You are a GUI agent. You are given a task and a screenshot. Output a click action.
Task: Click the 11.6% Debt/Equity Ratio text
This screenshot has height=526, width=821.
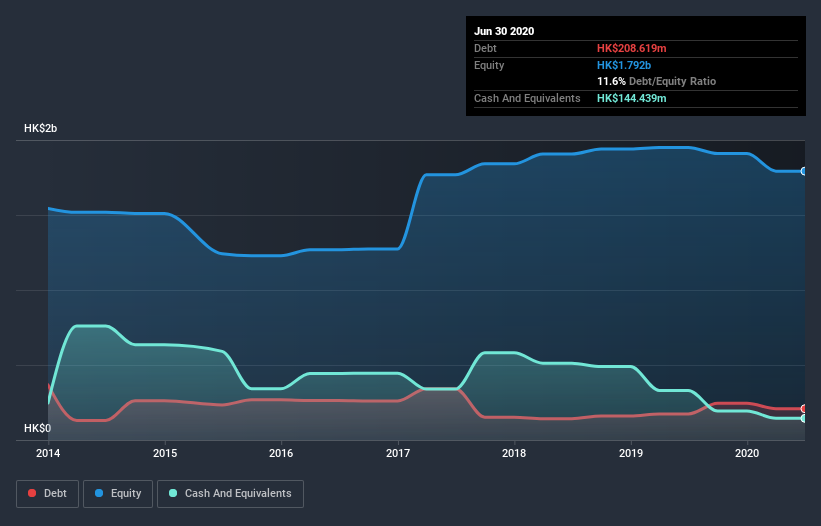tap(657, 81)
